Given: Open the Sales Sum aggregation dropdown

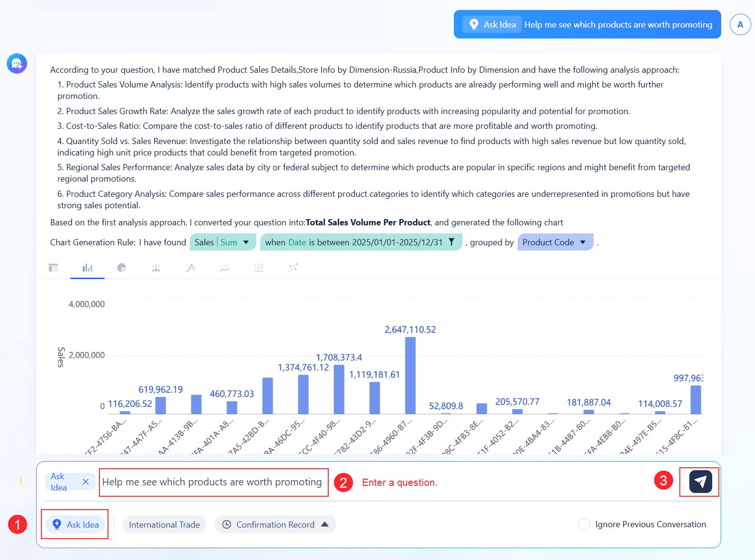Looking at the screenshot, I should (x=246, y=242).
